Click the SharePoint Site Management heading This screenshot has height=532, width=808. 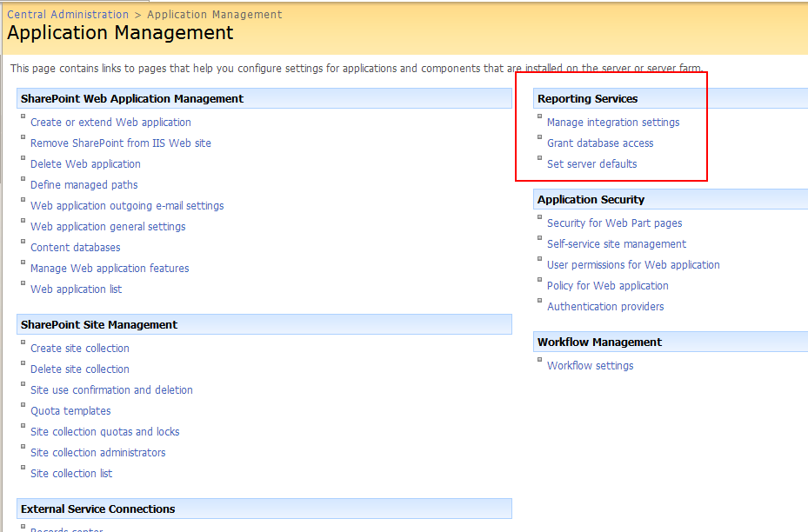click(x=99, y=324)
